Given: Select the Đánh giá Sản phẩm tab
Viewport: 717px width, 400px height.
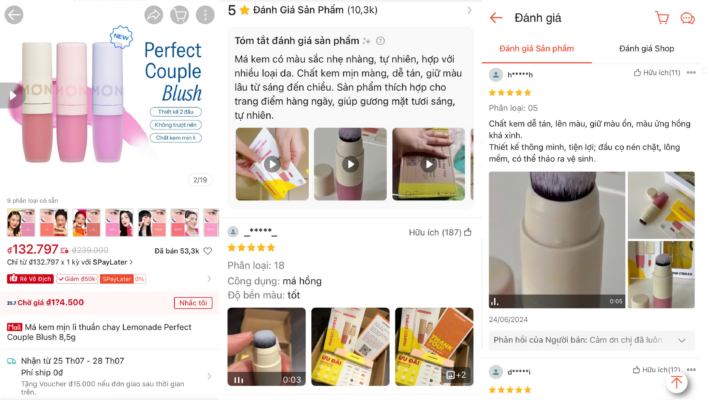Looking at the screenshot, I should click(x=536, y=48).
